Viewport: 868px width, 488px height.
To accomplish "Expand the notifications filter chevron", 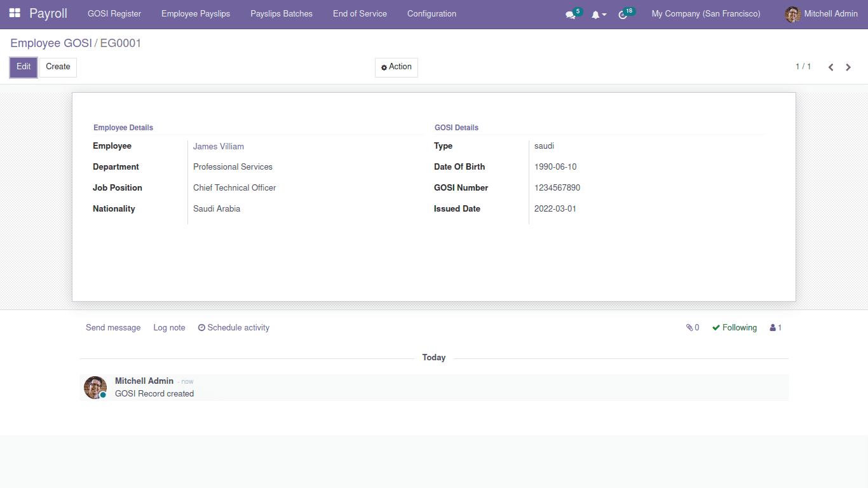I will tap(604, 14).
